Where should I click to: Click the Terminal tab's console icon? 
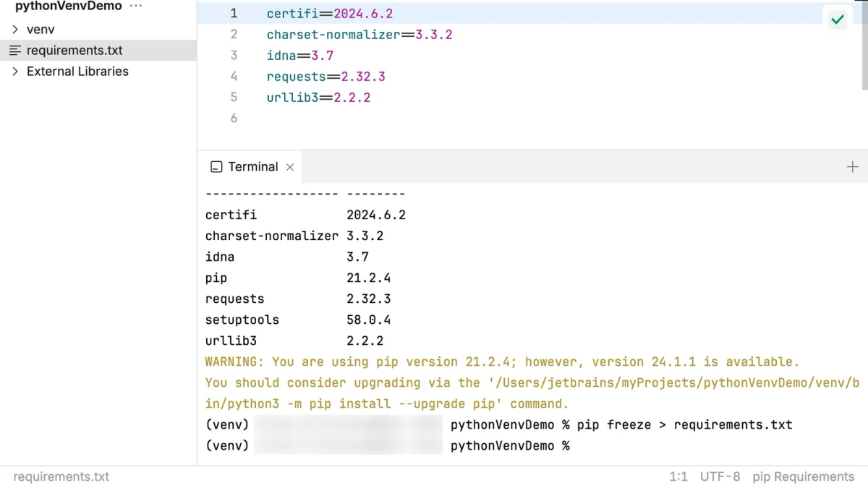(x=216, y=167)
